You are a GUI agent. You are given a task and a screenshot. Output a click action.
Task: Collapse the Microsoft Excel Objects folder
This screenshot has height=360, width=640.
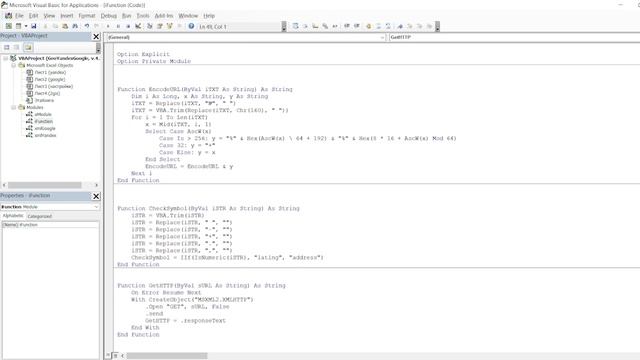point(13,65)
